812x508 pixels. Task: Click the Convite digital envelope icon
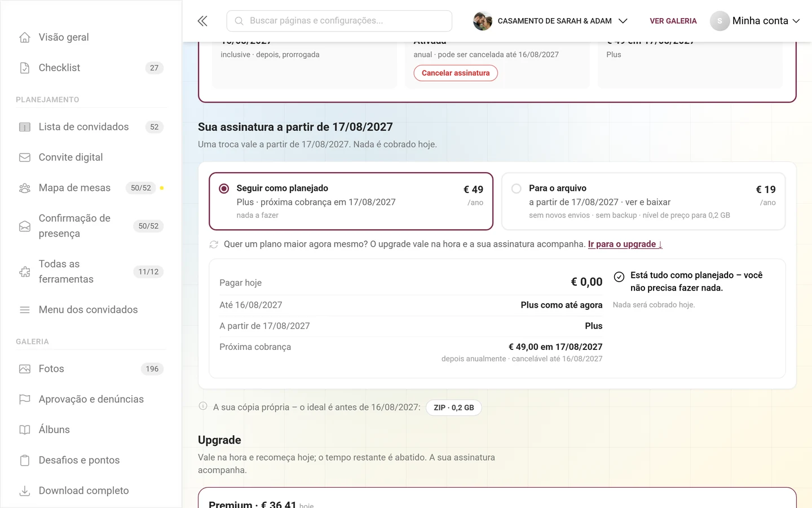(25, 157)
